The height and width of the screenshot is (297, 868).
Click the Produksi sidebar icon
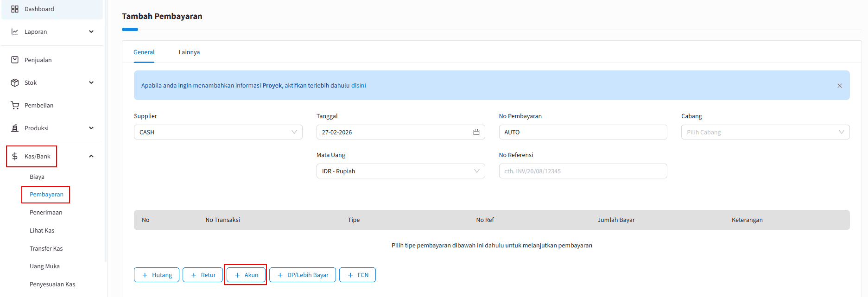tap(15, 128)
